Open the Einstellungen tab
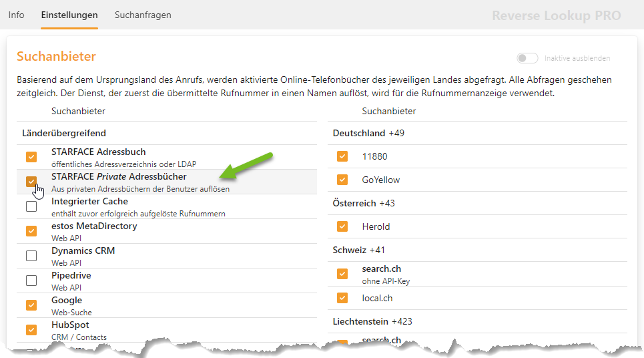Screen dimensions: 644x358 (69, 15)
